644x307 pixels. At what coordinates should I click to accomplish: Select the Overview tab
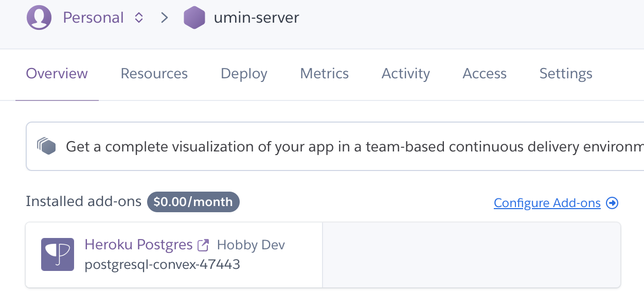[57, 74]
